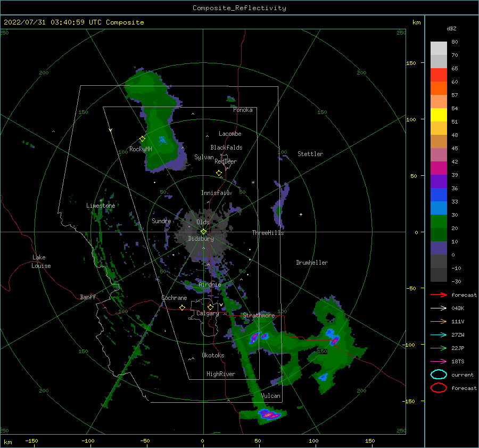Screen dimensions: 479x448
Task: Click the Sundre town label
Action: pyautogui.click(x=161, y=221)
